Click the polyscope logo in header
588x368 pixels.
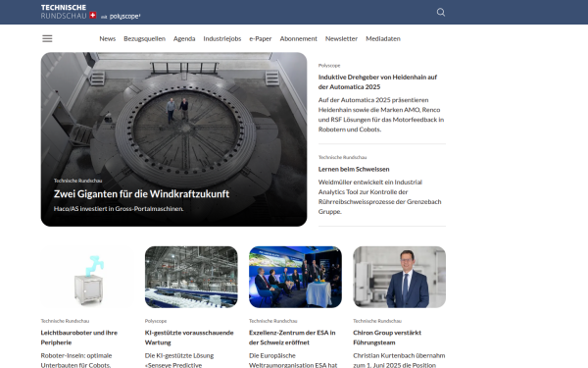pos(124,16)
